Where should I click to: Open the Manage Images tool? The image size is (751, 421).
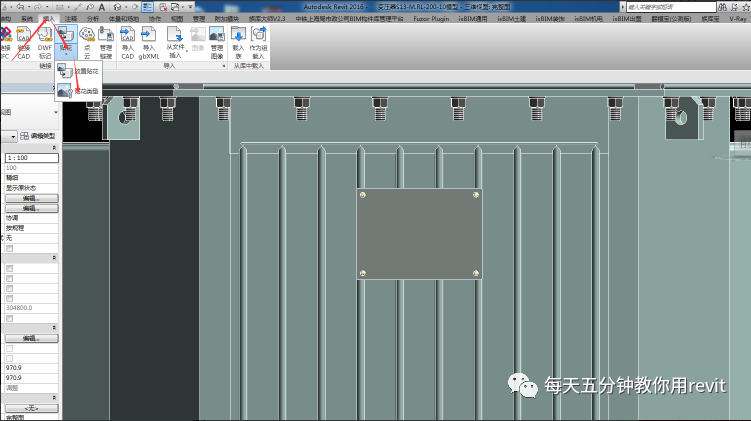[216, 43]
